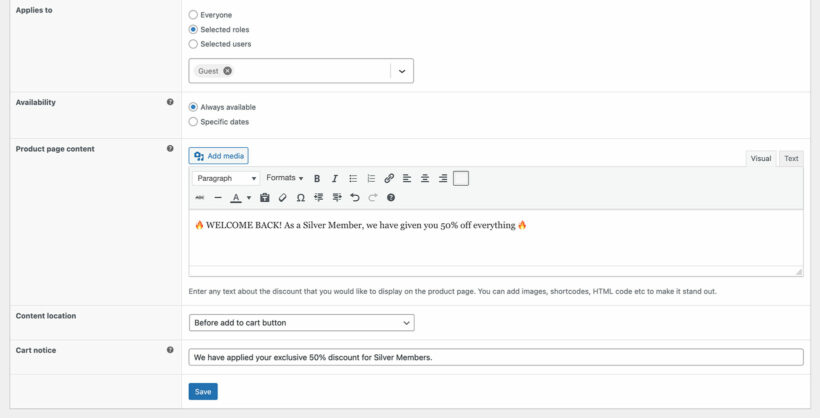Switch to the Text editor tab
This screenshot has width=820, height=418.
(x=791, y=159)
